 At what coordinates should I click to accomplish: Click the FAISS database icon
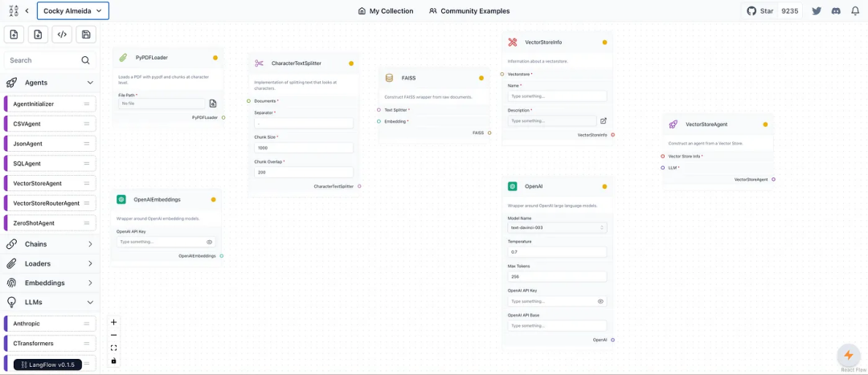coord(389,78)
